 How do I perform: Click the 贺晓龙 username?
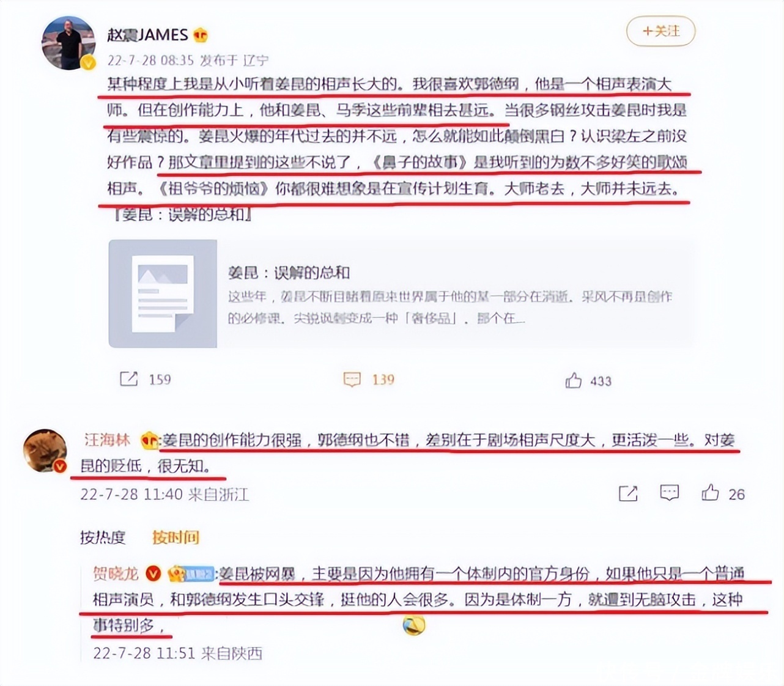(116, 574)
